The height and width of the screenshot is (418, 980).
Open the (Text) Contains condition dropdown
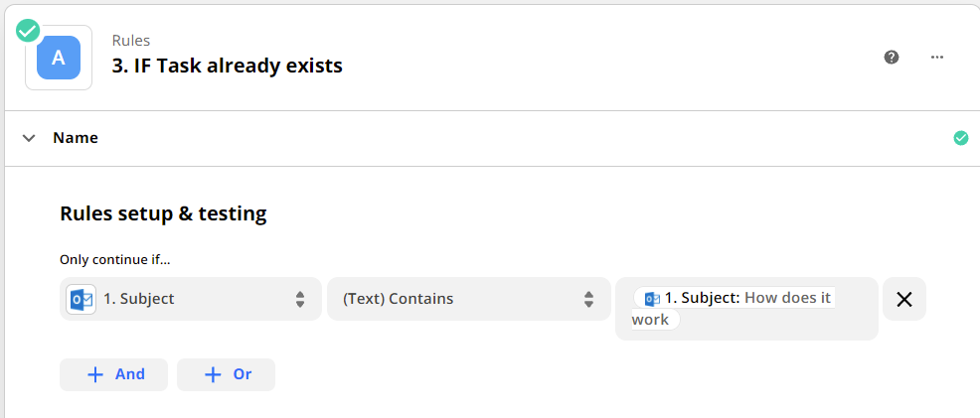(x=469, y=299)
